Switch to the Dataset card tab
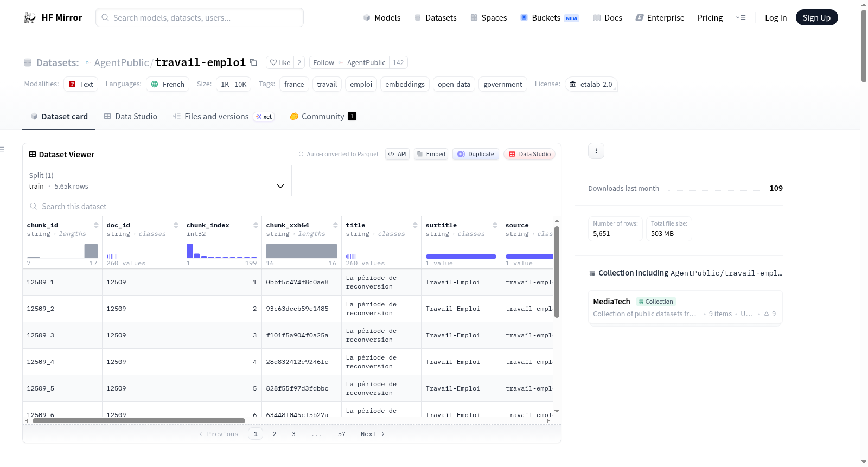This screenshot has height=467, width=868. [59, 117]
